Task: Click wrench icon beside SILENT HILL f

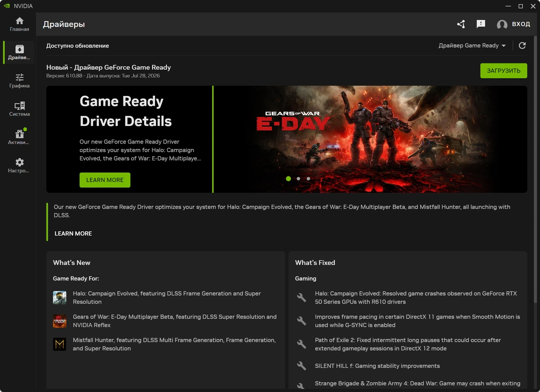Action: pyautogui.click(x=301, y=366)
